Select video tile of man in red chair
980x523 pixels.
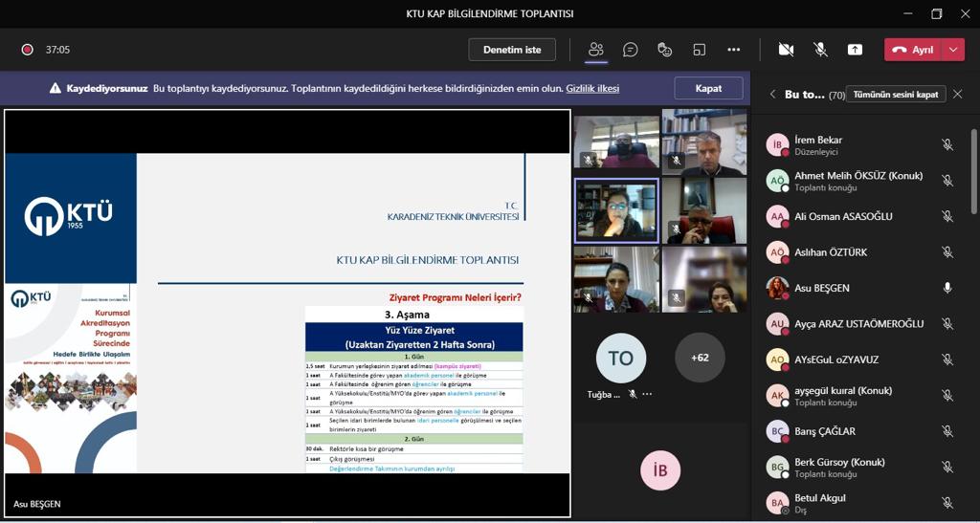[704, 211]
